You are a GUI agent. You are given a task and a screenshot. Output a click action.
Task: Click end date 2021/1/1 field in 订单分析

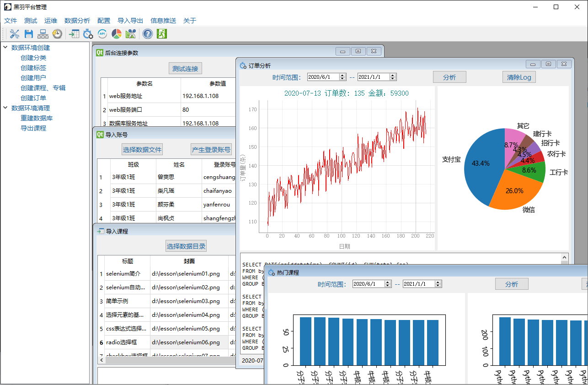[374, 77]
